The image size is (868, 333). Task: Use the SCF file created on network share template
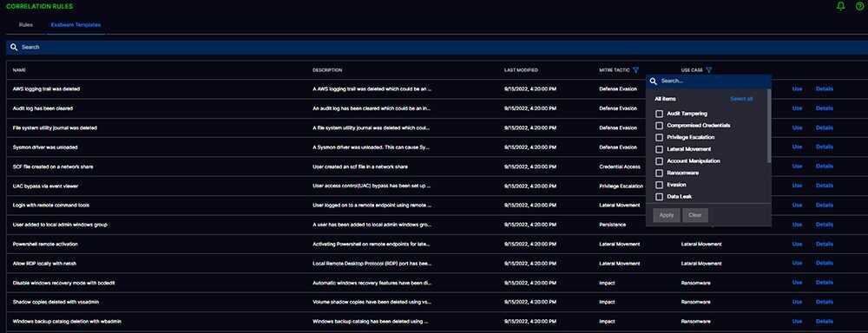click(797, 166)
